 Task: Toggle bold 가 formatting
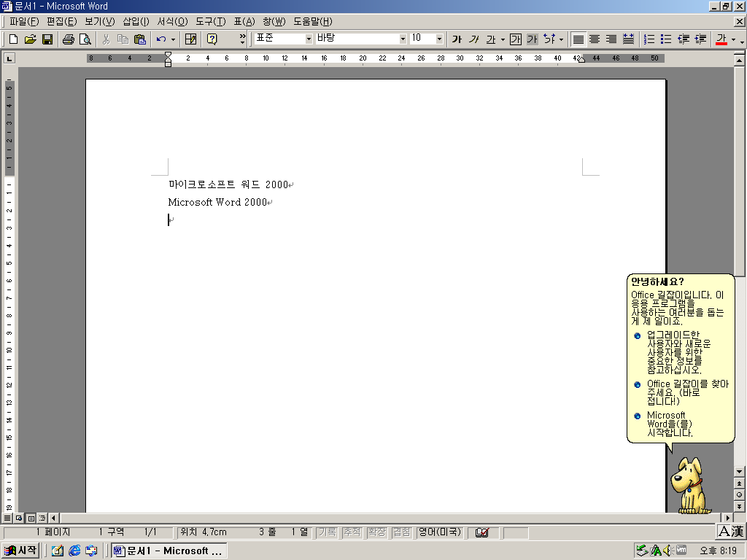tap(457, 39)
